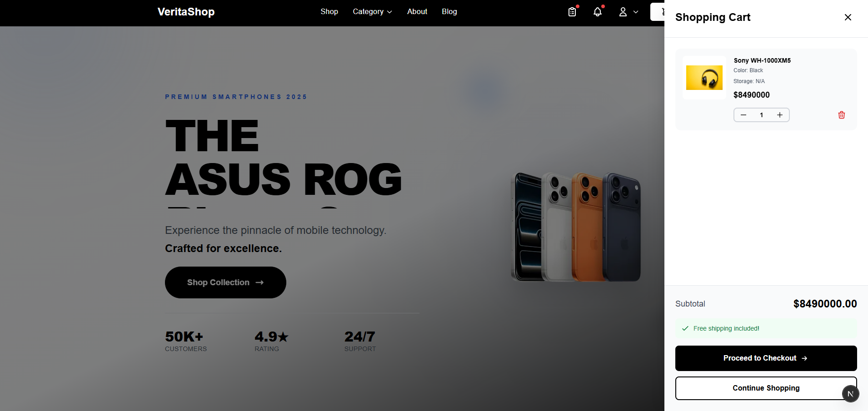Click the 4.9 rating statistic
Image resolution: width=868 pixels, height=411 pixels.
[x=271, y=341]
